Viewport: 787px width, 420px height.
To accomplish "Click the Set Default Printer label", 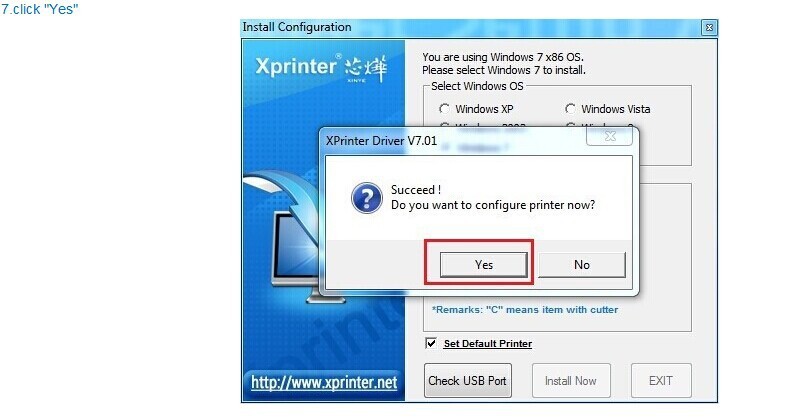I will (487, 344).
